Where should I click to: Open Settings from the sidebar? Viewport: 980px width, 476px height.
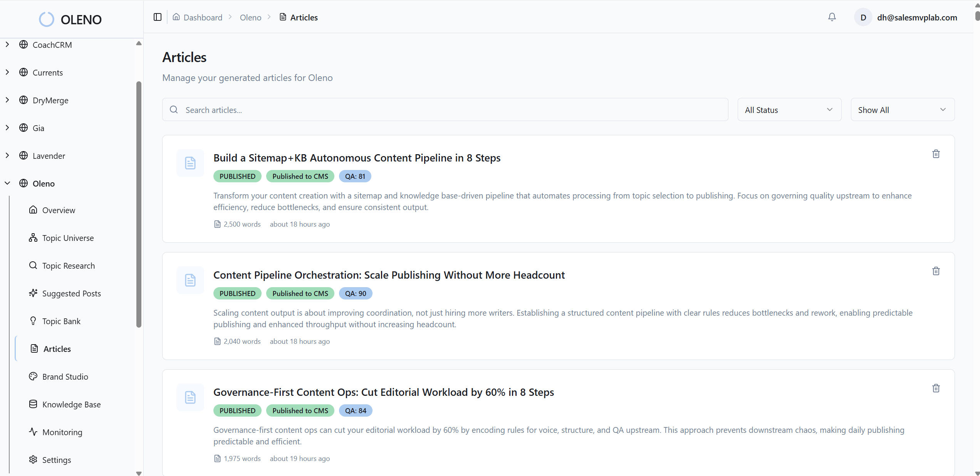tap(56, 460)
